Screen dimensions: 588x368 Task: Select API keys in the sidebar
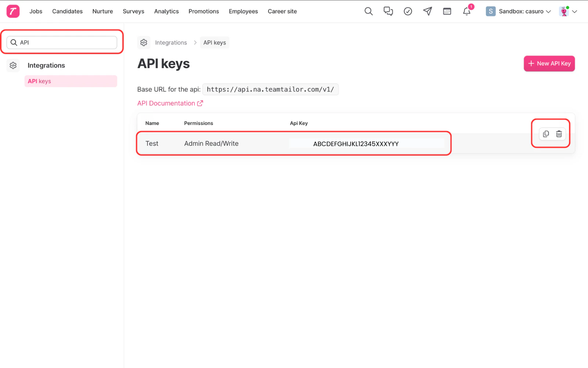click(71, 81)
